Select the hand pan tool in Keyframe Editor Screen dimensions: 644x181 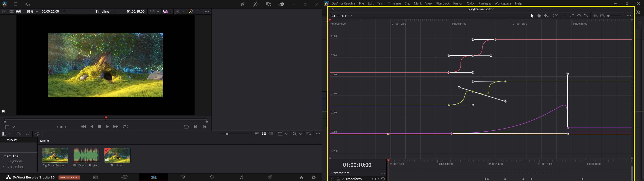coord(539,16)
